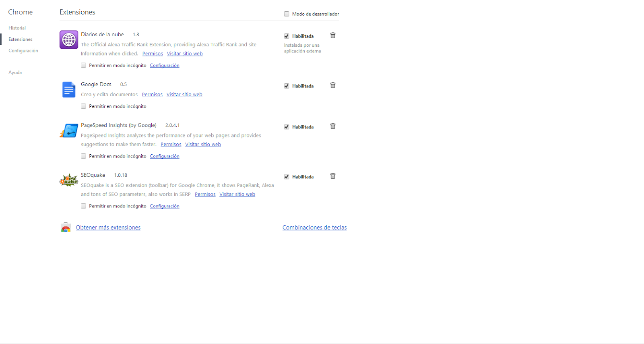Open Configuración link for PageSpeed Insights

(x=165, y=156)
